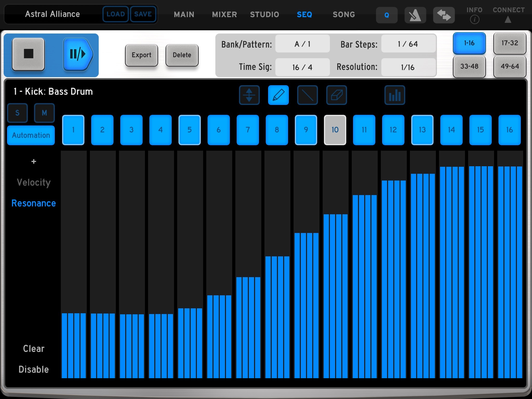Toggle Mute (M) for Kick track
The height and width of the screenshot is (399, 532).
coord(44,113)
